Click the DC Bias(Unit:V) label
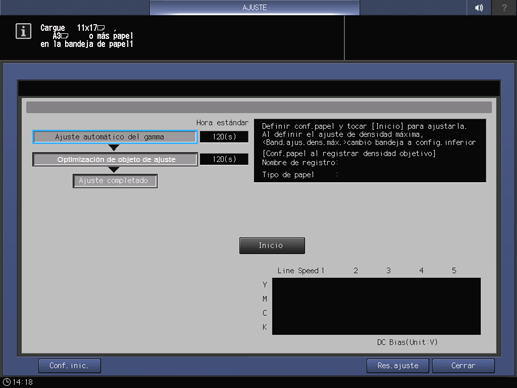517x388 pixels. pos(407,342)
